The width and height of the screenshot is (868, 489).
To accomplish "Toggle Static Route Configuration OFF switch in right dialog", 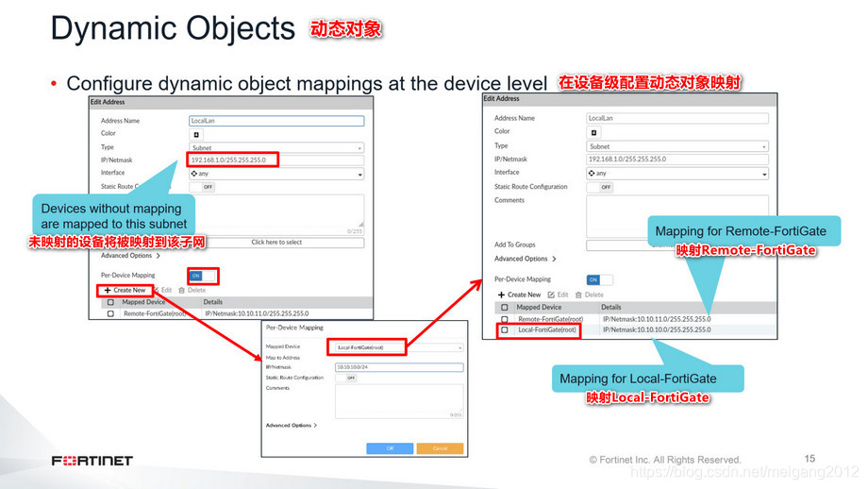I will (x=600, y=187).
